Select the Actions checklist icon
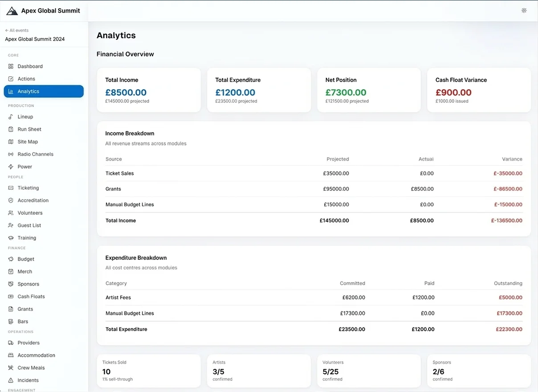Viewport: 538px width, 392px height. [10, 78]
